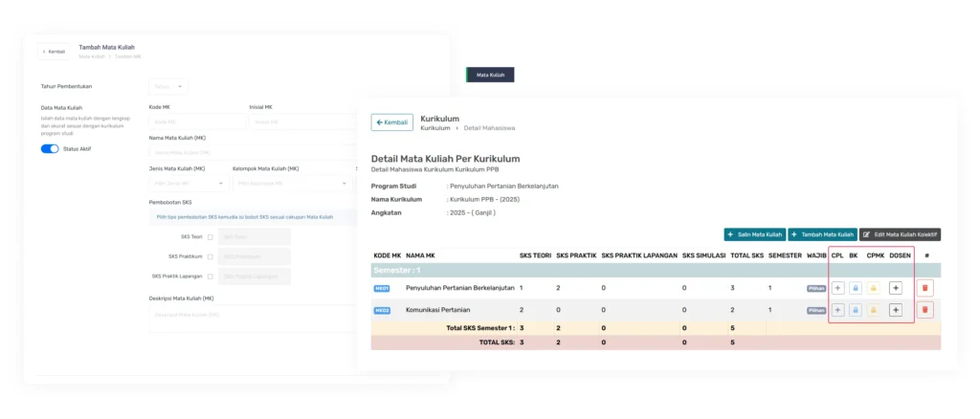Image resolution: width=980 pixels, height=419 pixels.
Task: Click the SEMESTER column header
Action: [x=785, y=255]
